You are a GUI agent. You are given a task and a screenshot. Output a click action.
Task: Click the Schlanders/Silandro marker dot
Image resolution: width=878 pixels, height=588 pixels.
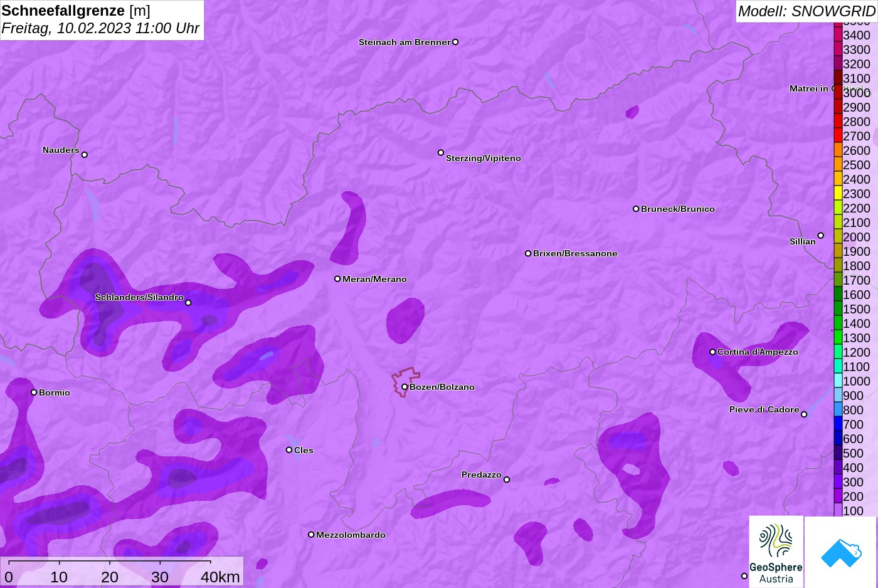[x=188, y=303]
